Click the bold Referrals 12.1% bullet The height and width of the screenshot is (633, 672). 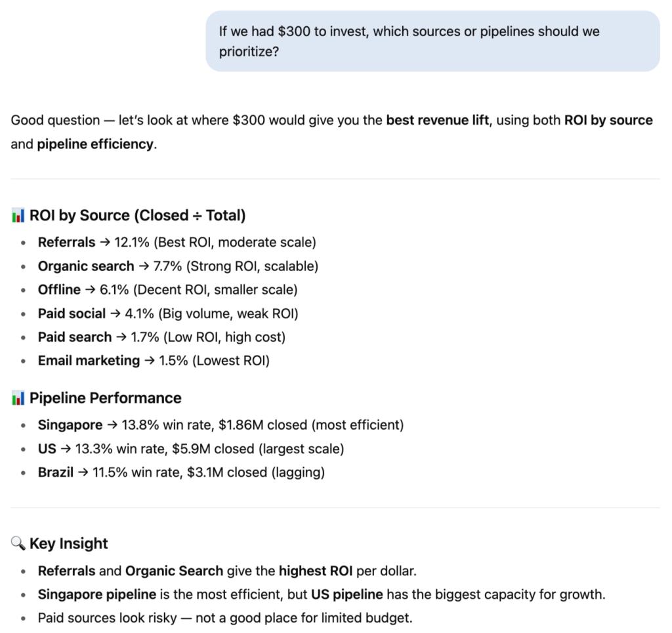coord(177,243)
